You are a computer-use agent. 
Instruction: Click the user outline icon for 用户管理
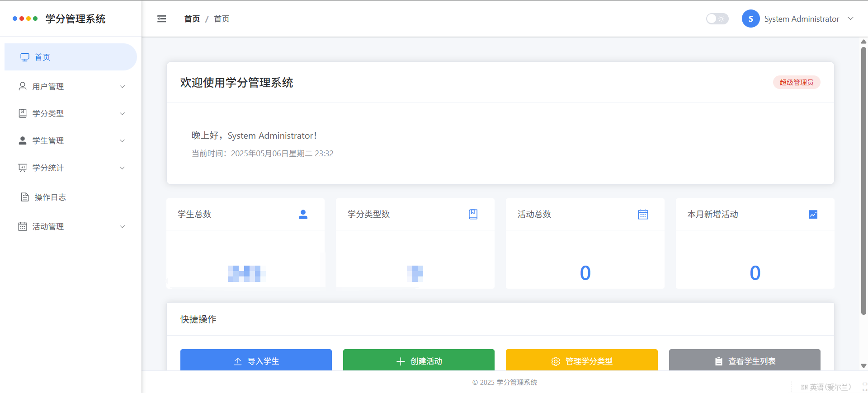[x=23, y=86]
